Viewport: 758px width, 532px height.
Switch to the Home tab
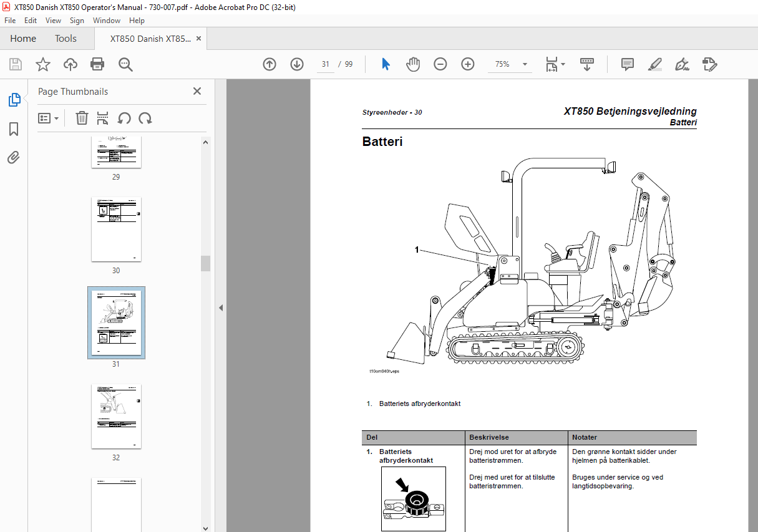pyautogui.click(x=23, y=39)
